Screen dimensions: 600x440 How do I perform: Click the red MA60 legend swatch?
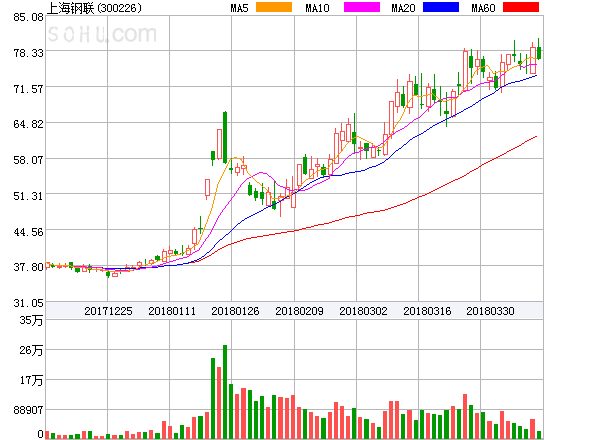tap(521, 7)
